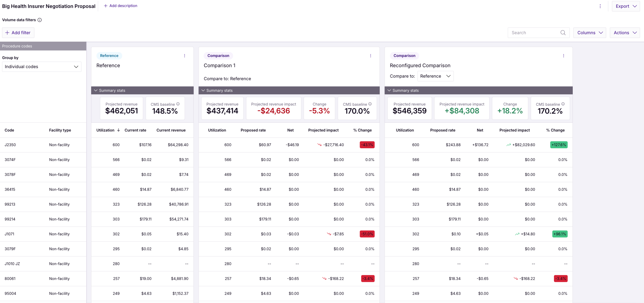
Task: Select code J2350 row
Action: click(x=43, y=145)
